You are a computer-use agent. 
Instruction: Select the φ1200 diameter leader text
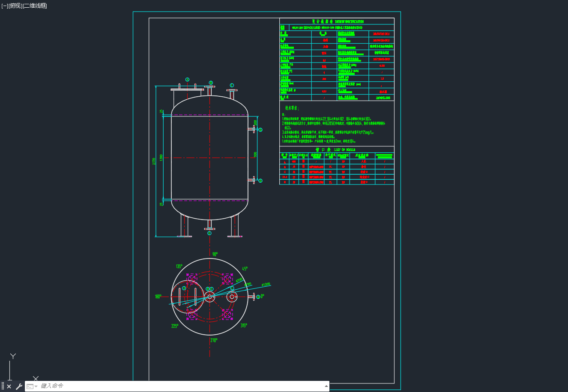(x=266, y=284)
